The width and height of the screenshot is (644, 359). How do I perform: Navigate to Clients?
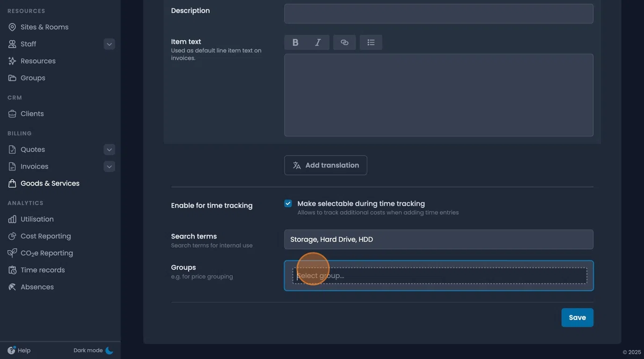(32, 113)
